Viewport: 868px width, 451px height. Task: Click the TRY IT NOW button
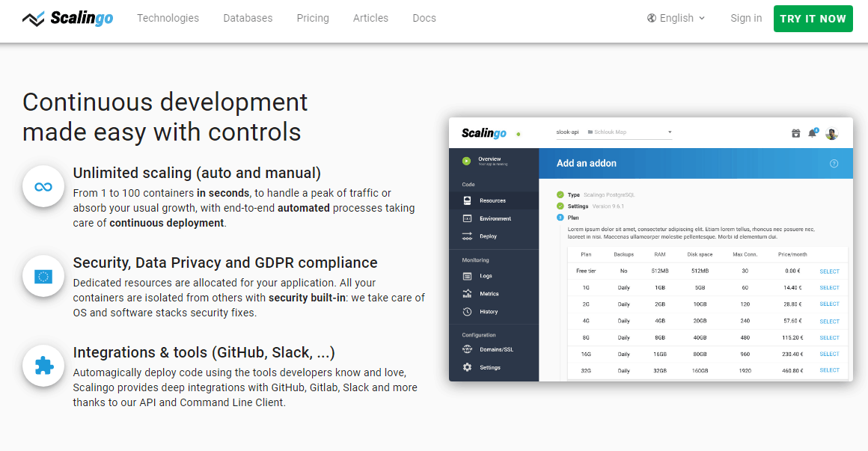(x=813, y=18)
